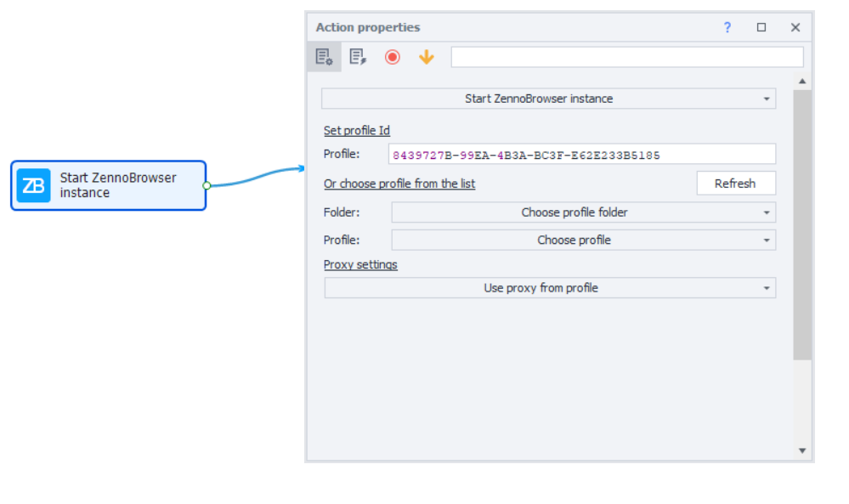Focus the Profile Id text field
The image size is (849, 504).
[x=583, y=155]
